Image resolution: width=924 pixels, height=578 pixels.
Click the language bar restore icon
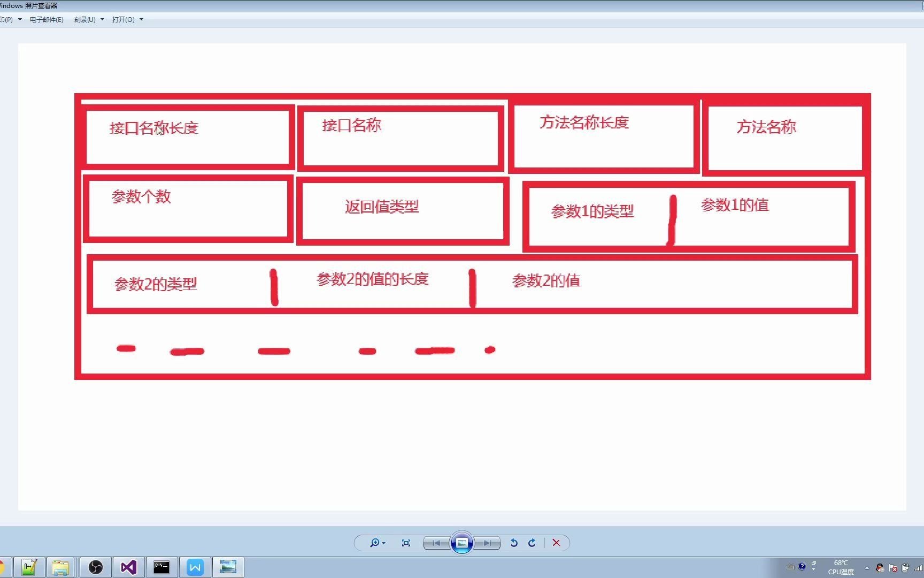(x=814, y=564)
